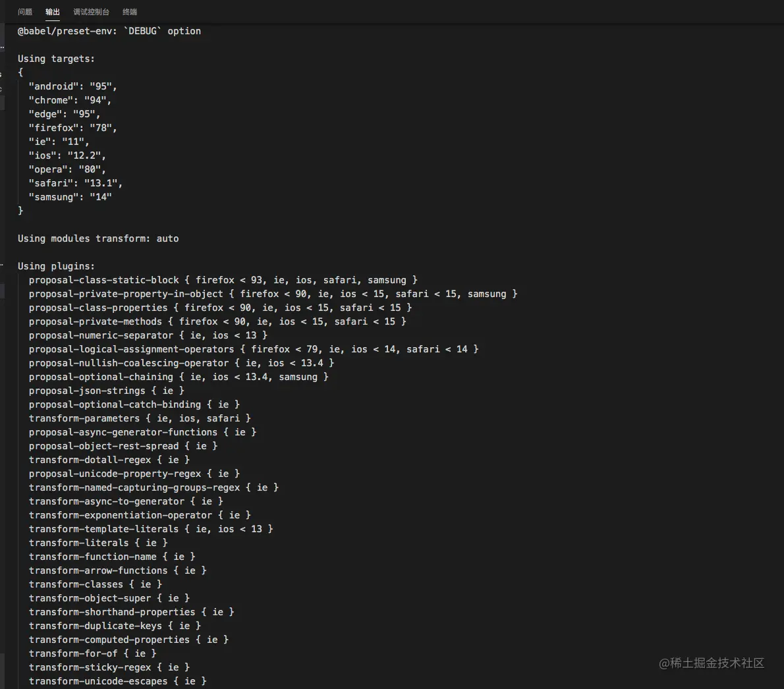Click the 'Using plugins:' line
Image resolution: width=784 pixels, height=689 pixels.
tap(57, 266)
